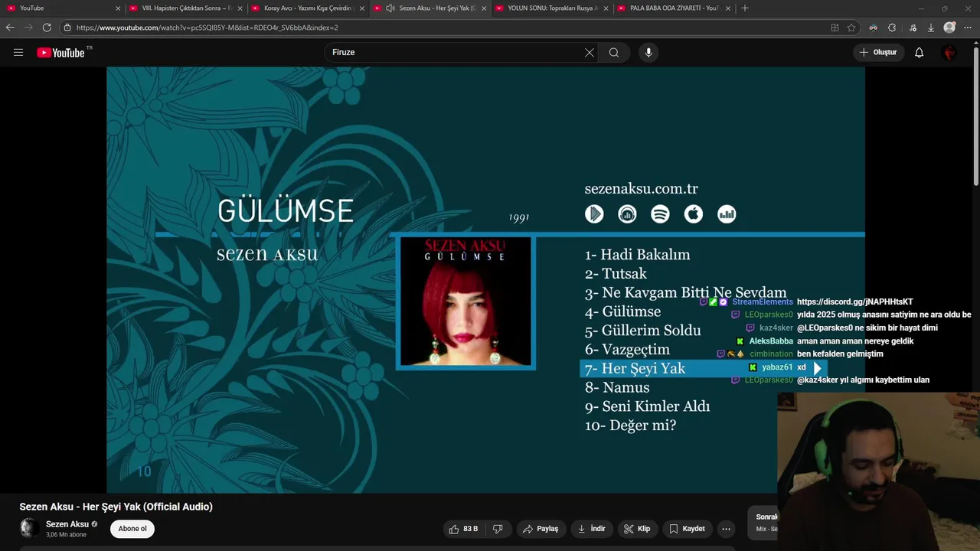Click the Klip clip button
The image size is (980, 551).
tap(636, 529)
